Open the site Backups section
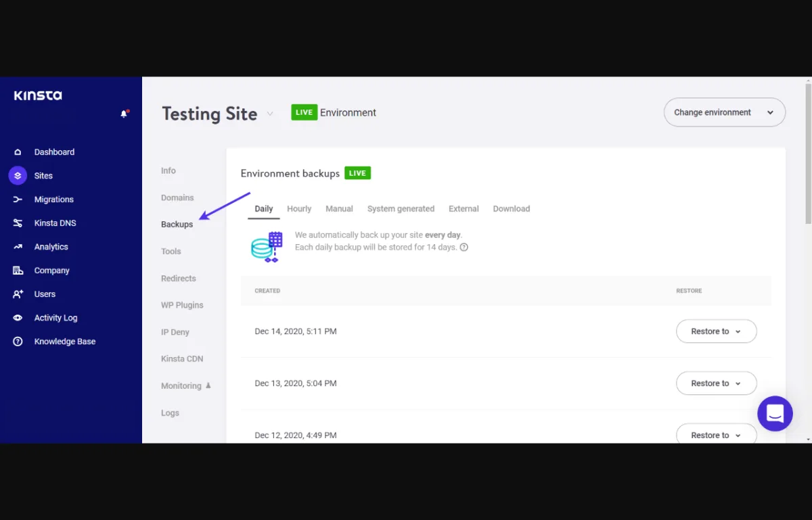This screenshot has height=520, width=812. coord(177,224)
